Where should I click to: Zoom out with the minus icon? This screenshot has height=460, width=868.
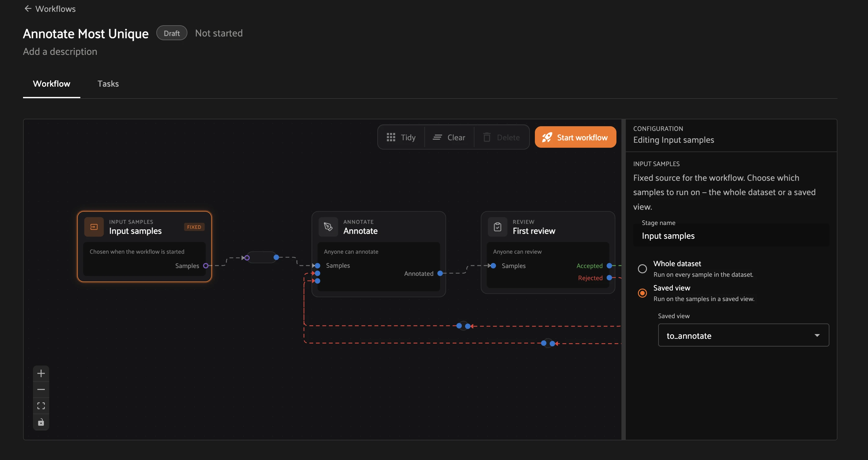coord(41,390)
